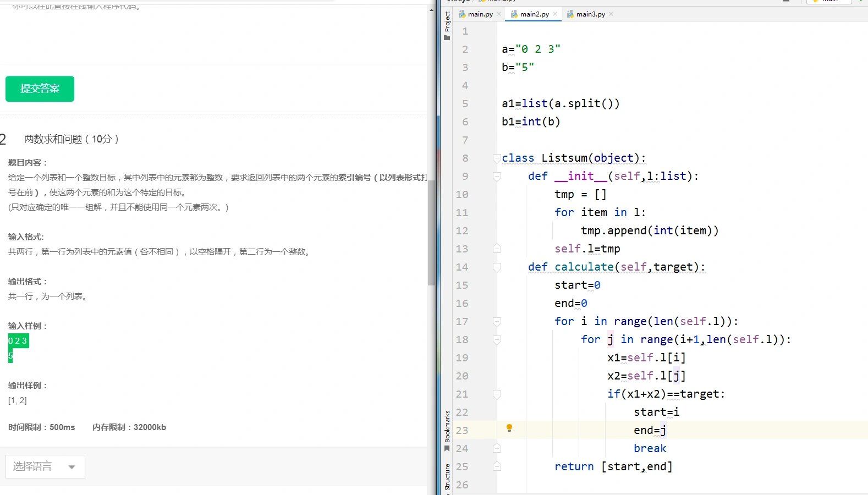Viewport: 868px width, 495px height.
Task: Collapse __init__ method fold on line 9
Action: point(497,177)
